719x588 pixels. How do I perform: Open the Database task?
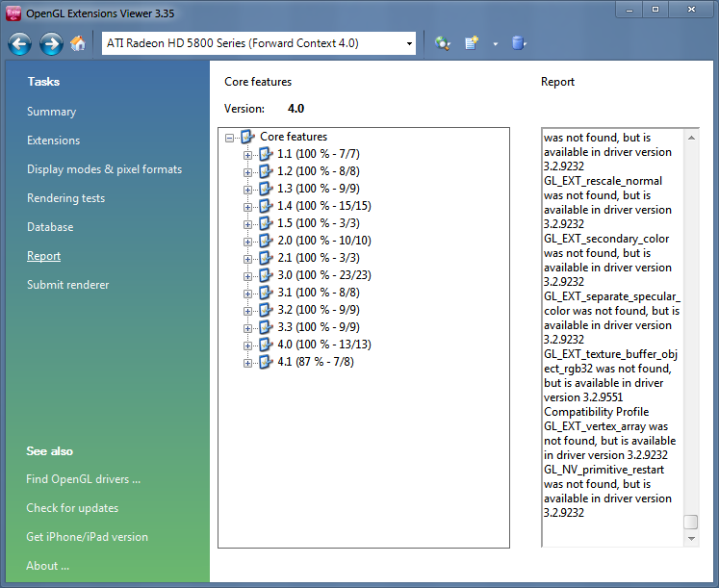coord(50,227)
